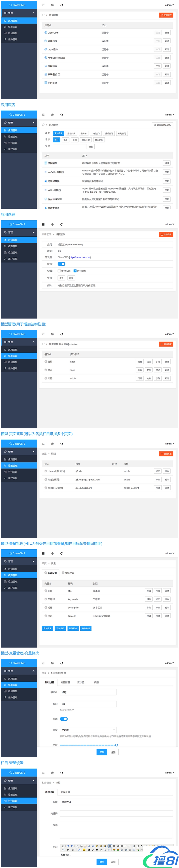Open the 类型 文本框 dropdown
This screenshot has width=179, height=868.
pyautogui.click(x=88, y=730)
